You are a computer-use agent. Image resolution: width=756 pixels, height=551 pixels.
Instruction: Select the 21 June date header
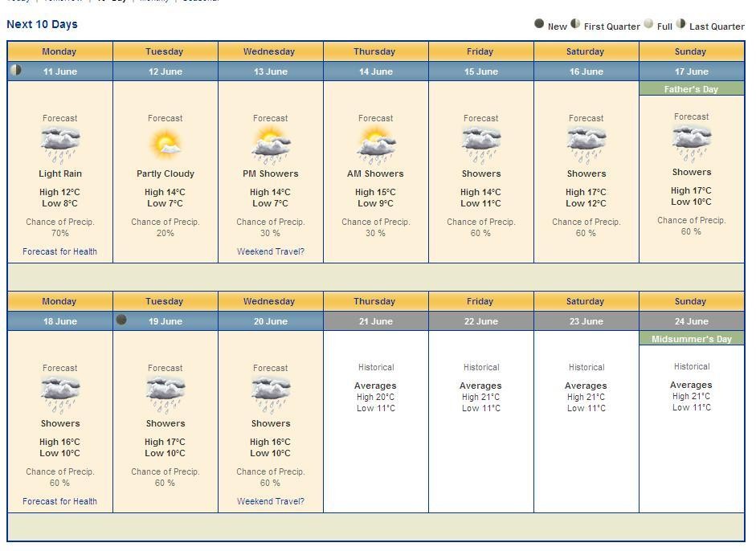point(375,321)
